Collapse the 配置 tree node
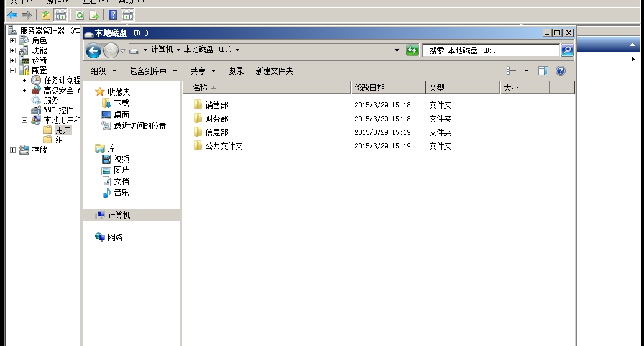The height and width of the screenshot is (346, 644). click(x=12, y=71)
